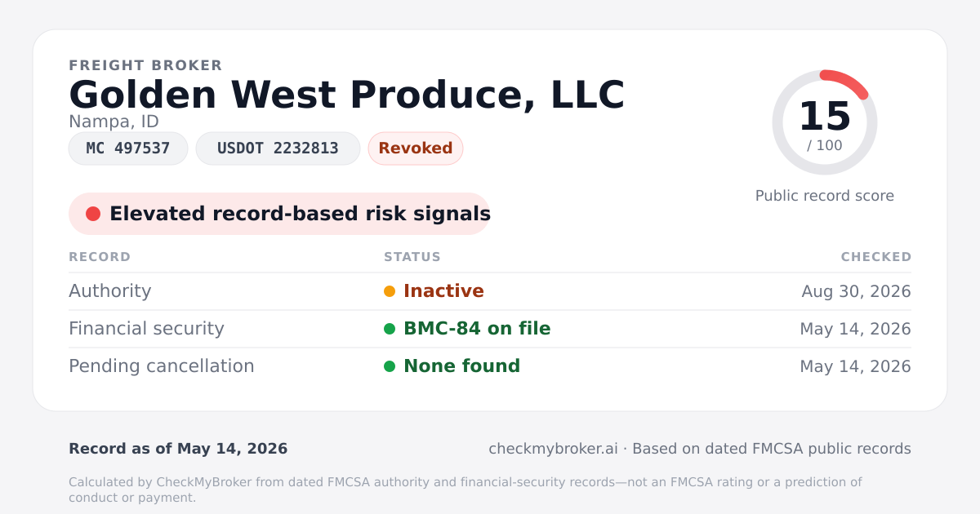Click the Public record score label
980x514 pixels.
[825, 196]
